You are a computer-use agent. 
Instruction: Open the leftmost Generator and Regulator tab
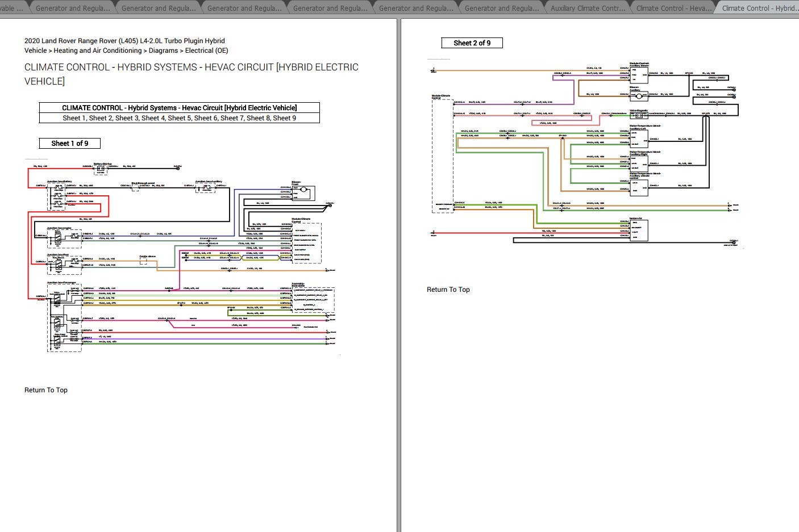[72, 9]
